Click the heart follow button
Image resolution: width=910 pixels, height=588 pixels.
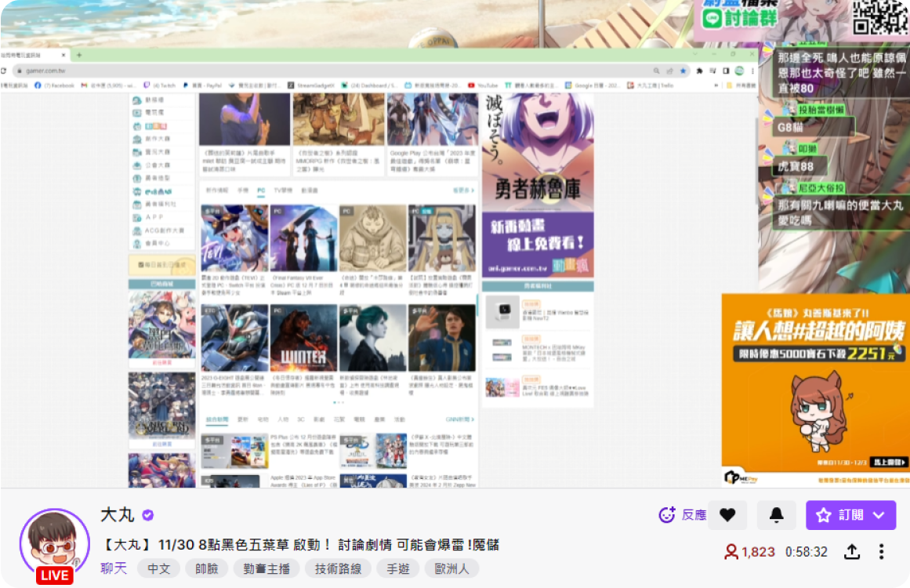click(727, 515)
